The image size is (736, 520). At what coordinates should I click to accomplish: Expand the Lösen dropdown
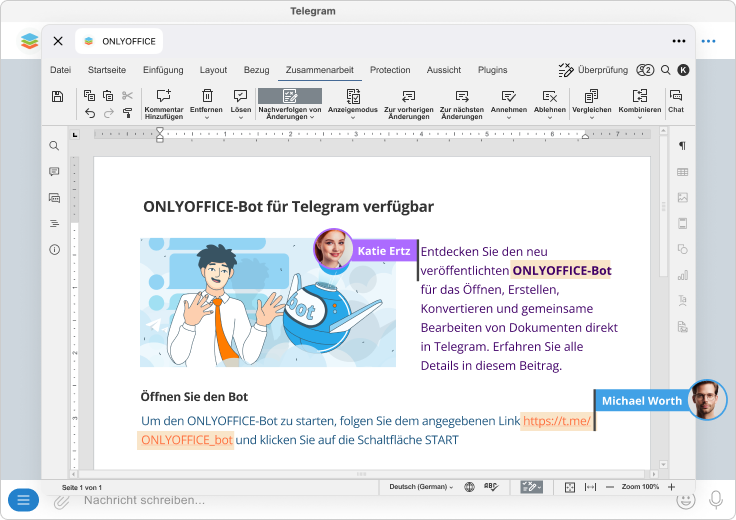[241, 118]
